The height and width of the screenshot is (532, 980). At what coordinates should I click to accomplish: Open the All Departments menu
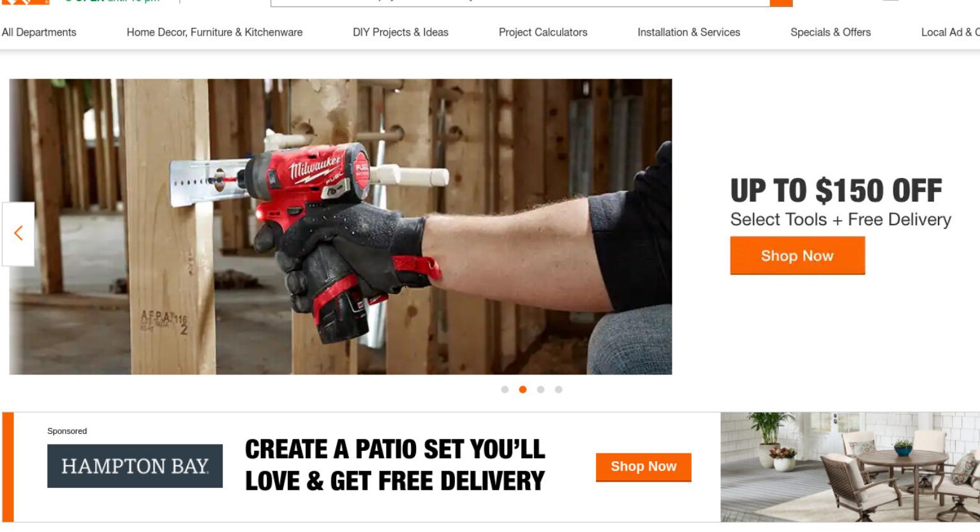[x=39, y=32]
